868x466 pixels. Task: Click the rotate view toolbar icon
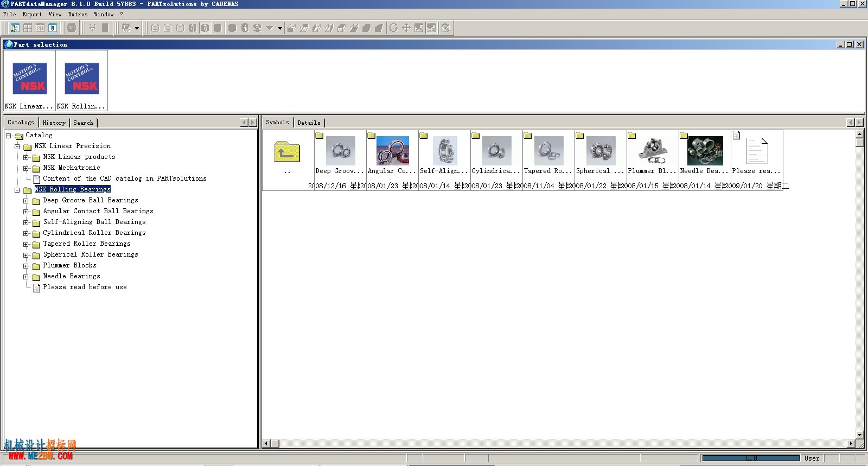click(393, 28)
